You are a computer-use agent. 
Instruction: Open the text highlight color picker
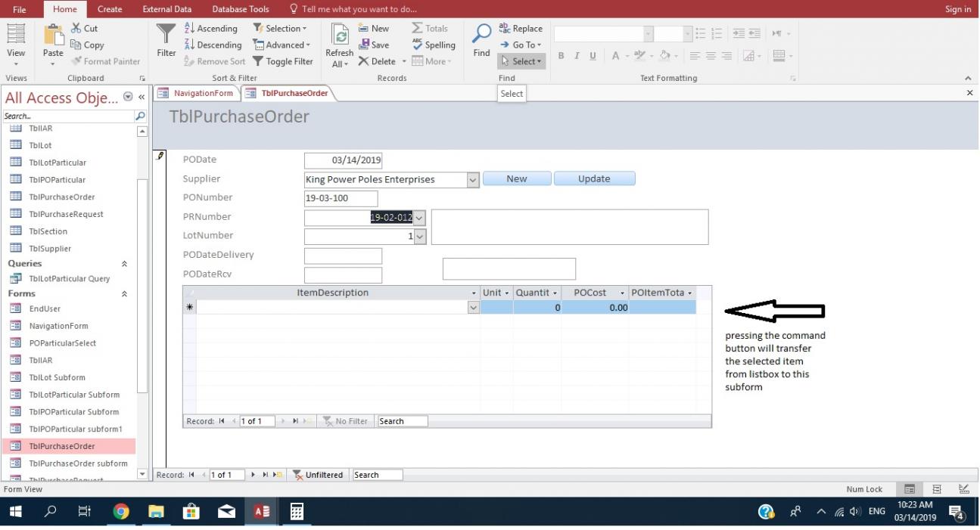[642, 56]
